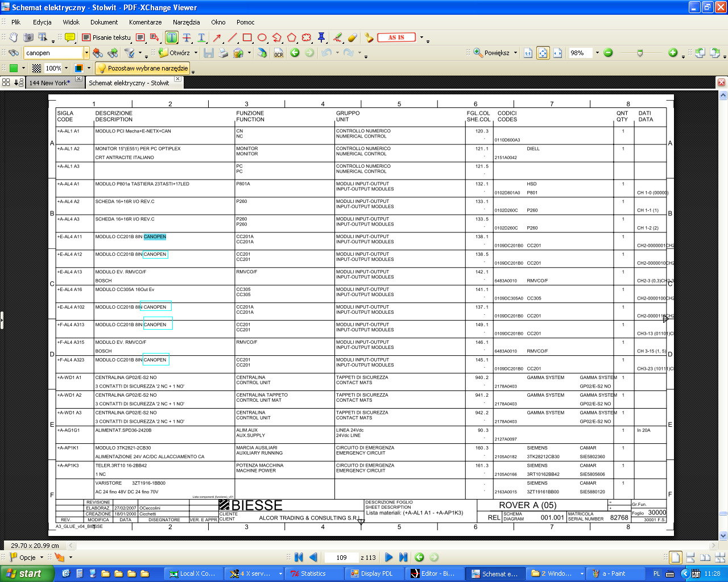This screenshot has height=582, width=728.
Task: Open the 100% opacity dropdown
Action: [x=66, y=68]
